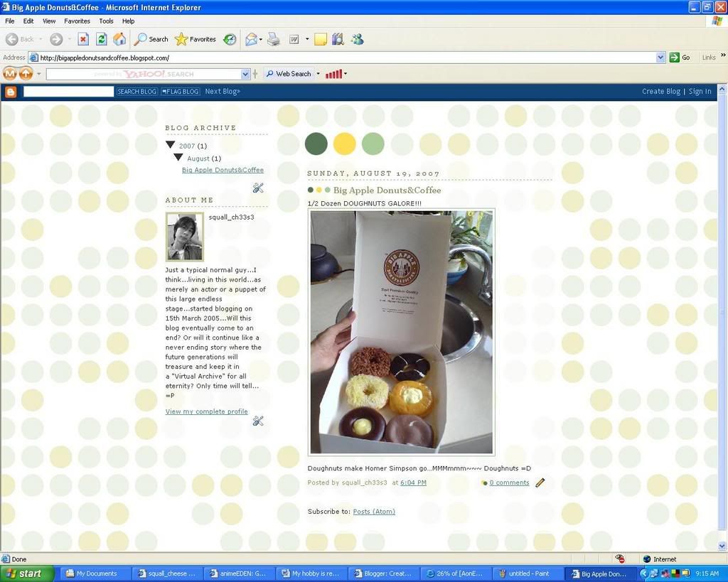This screenshot has height=582, width=728.
Task: Click the Back navigation button
Action: pyautogui.click(x=20, y=40)
